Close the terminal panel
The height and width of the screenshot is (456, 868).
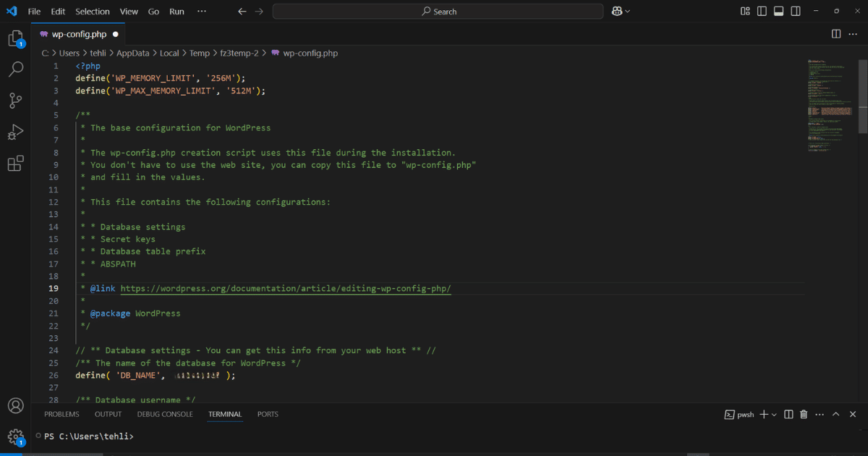854,415
